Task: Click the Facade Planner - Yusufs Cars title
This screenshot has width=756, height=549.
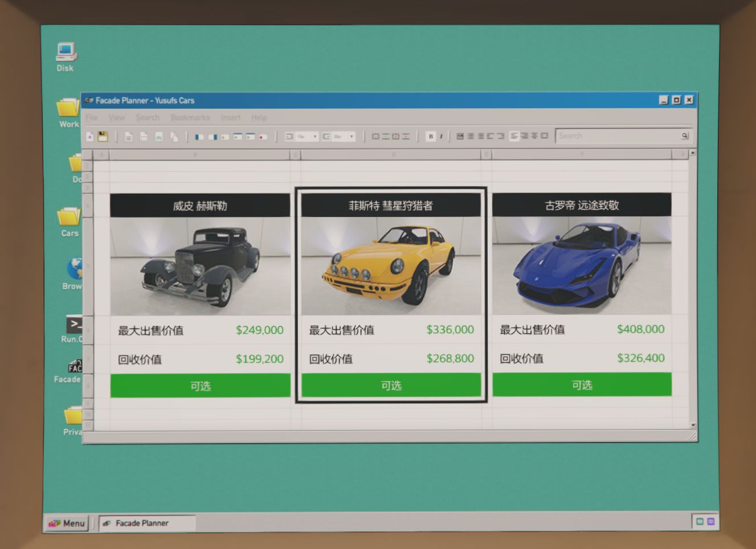Action: 145,100
